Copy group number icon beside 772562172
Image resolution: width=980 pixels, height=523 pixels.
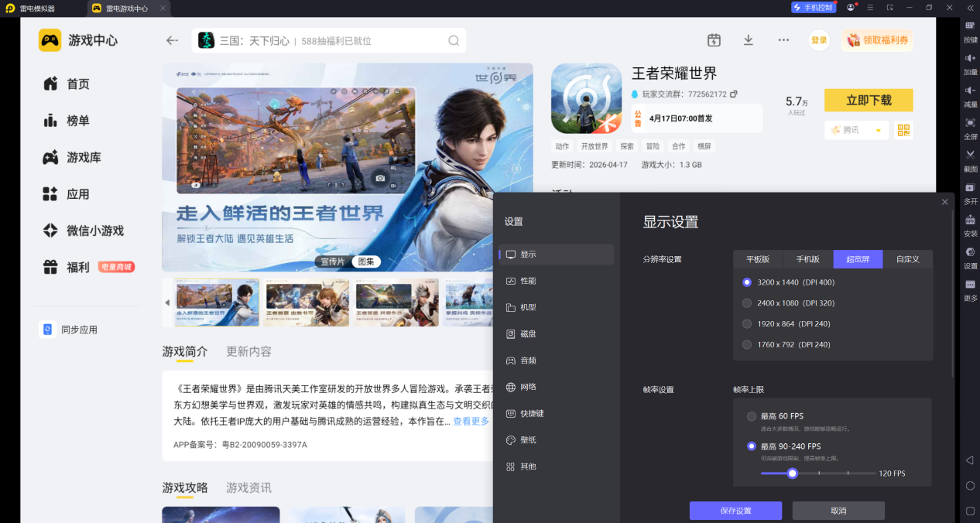[734, 94]
